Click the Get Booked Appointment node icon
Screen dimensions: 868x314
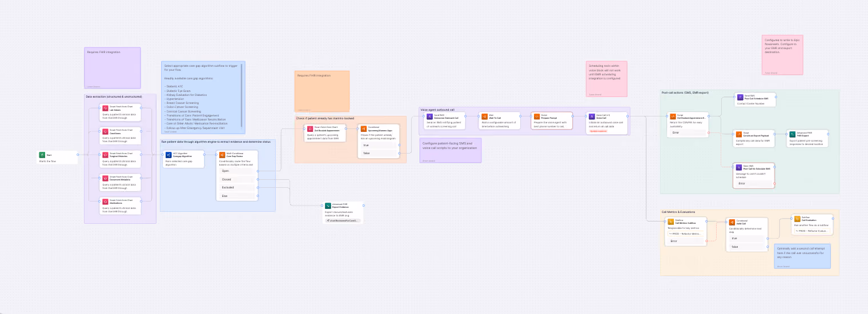click(310, 129)
